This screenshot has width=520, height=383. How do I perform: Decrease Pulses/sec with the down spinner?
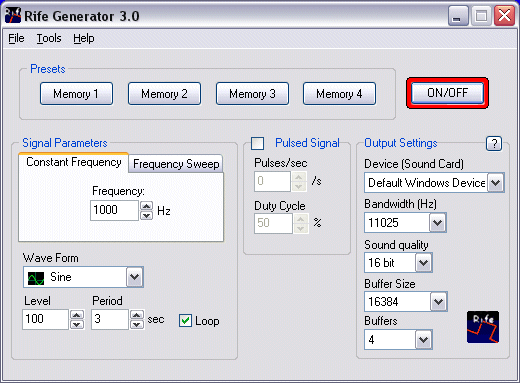click(299, 186)
